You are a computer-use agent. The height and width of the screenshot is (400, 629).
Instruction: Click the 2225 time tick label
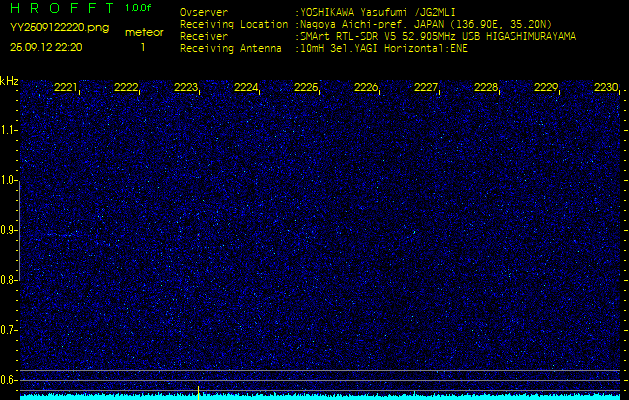[306, 88]
